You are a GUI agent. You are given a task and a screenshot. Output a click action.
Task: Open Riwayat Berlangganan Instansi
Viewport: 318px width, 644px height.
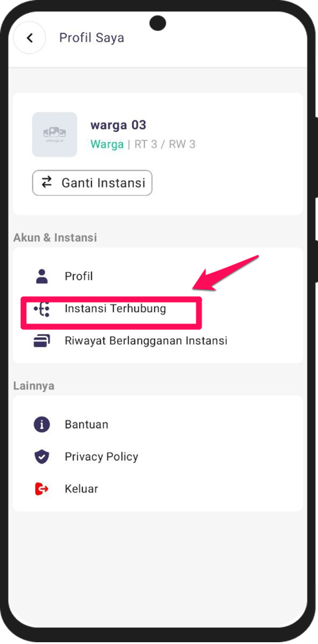pos(158,341)
